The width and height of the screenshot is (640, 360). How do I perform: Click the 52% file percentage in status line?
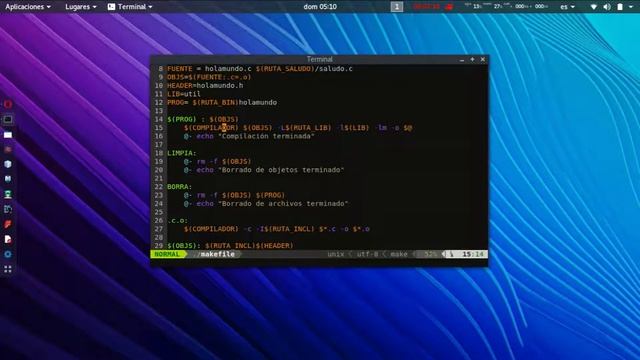[430, 254]
